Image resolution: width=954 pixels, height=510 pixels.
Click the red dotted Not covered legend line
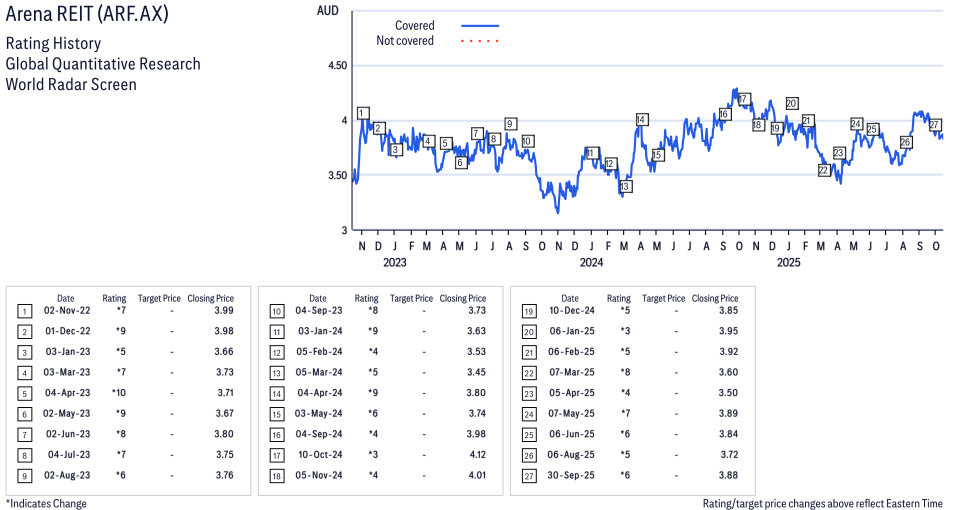coord(480,41)
